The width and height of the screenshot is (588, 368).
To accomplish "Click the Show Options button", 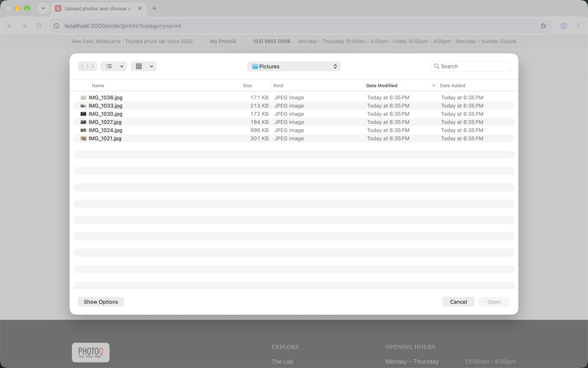I will (x=101, y=302).
